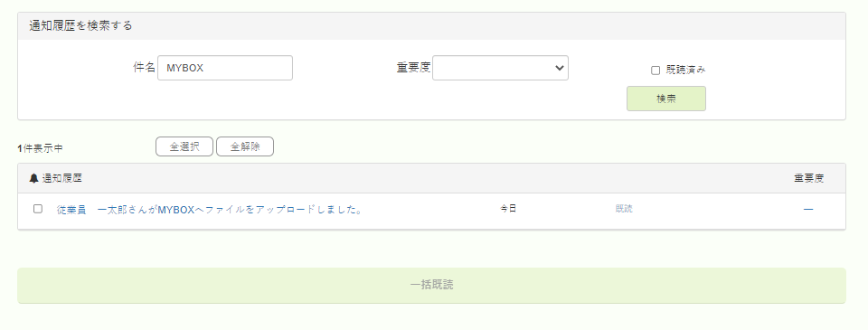The height and width of the screenshot is (330, 868).
Task: Select the checkbox on the MYBOX notification row
Action: [x=38, y=209]
